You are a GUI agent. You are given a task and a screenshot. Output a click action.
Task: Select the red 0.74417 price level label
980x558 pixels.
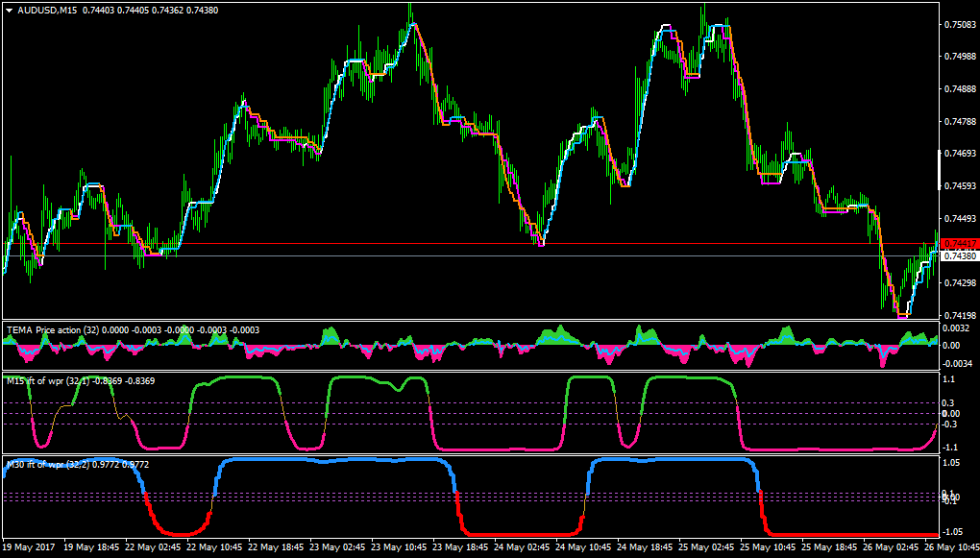pyautogui.click(x=960, y=243)
